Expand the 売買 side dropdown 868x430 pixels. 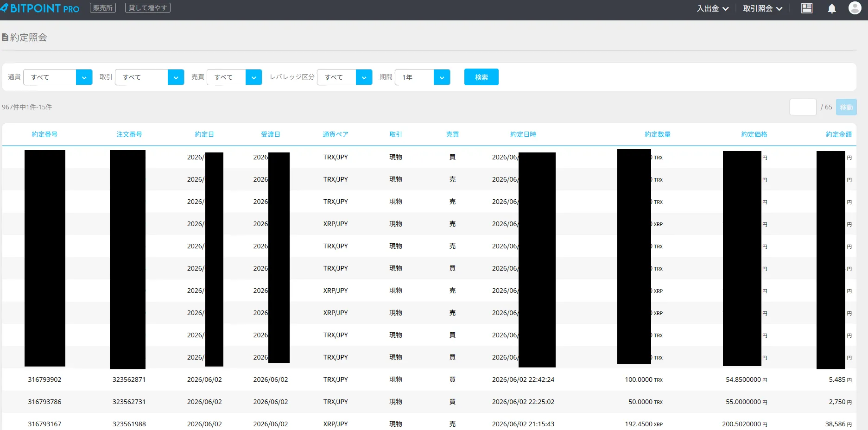point(234,77)
